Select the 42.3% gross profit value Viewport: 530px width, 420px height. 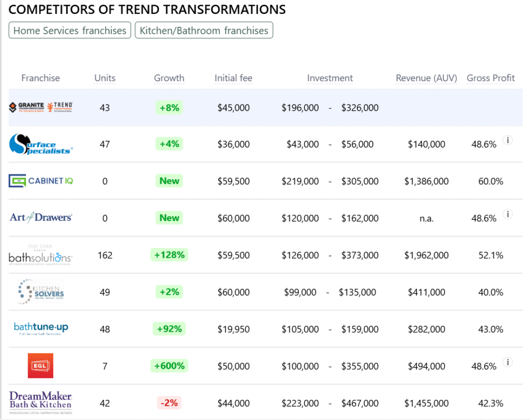(x=491, y=403)
